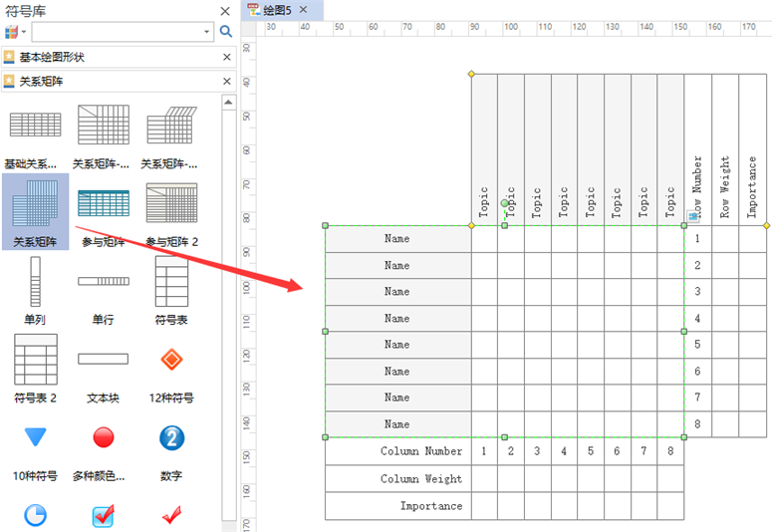Image resolution: width=772 pixels, height=532 pixels.
Task: Select the Row Number header cell
Action: point(697,149)
